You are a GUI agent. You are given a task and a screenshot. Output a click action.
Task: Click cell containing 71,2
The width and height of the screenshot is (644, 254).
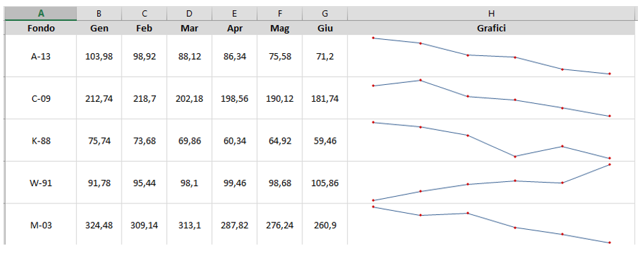tap(325, 57)
